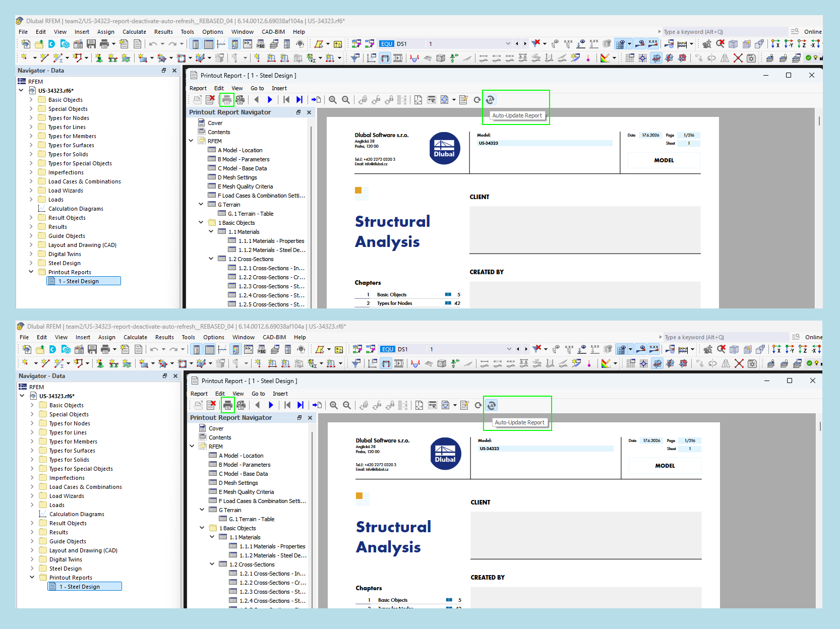Open load case number dropdown in lower toolbar
840x629 pixels.
(x=509, y=349)
